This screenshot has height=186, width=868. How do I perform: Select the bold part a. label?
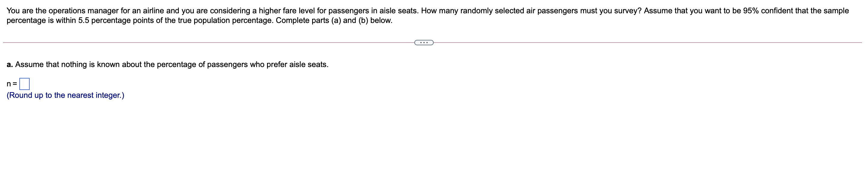pos(9,64)
